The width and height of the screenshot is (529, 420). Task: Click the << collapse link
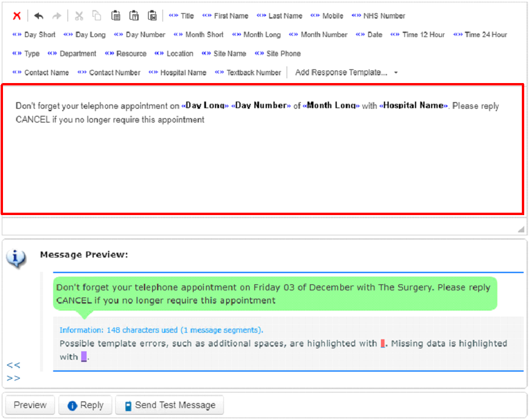pos(13,365)
